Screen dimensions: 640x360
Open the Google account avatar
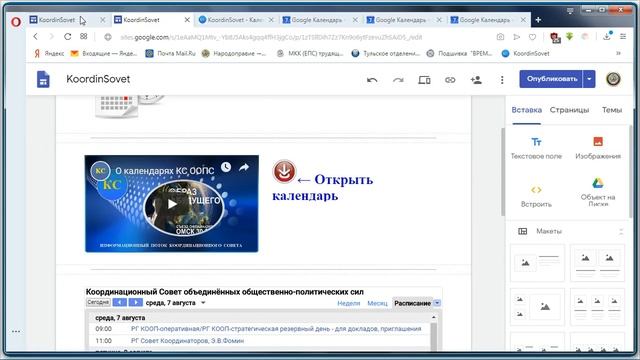tap(613, 79)
